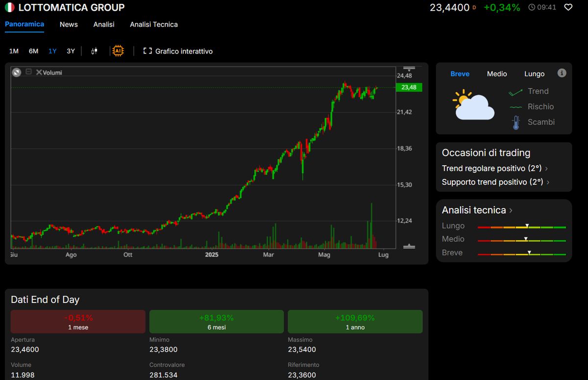This screenshot has width=588, height=380.
Task: Collapse the Volumi pane with minus box icon
Action: 28,72
